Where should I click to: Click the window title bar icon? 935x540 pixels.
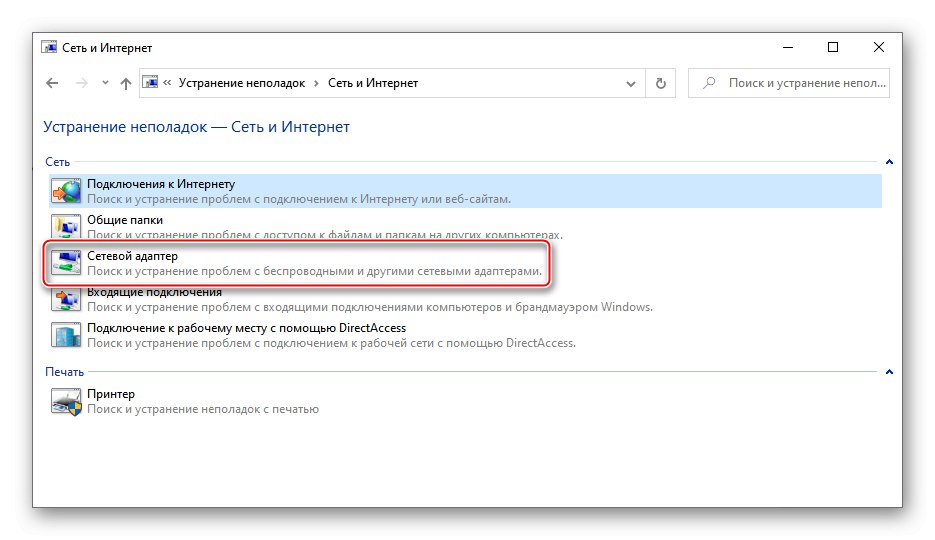49,47
